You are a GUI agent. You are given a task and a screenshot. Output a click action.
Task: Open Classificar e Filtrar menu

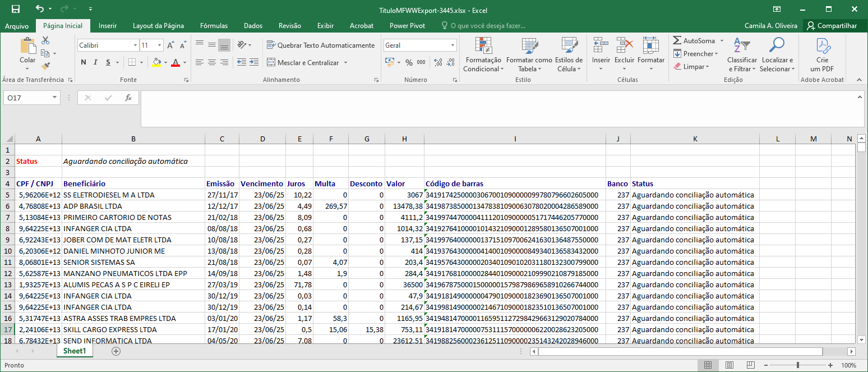[742, 54]
